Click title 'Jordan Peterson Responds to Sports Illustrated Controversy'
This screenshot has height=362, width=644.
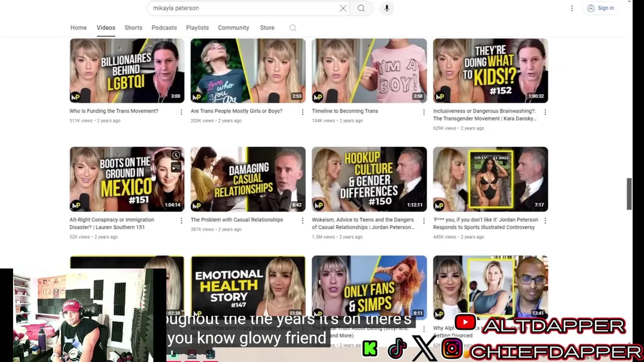pos(486,223)
